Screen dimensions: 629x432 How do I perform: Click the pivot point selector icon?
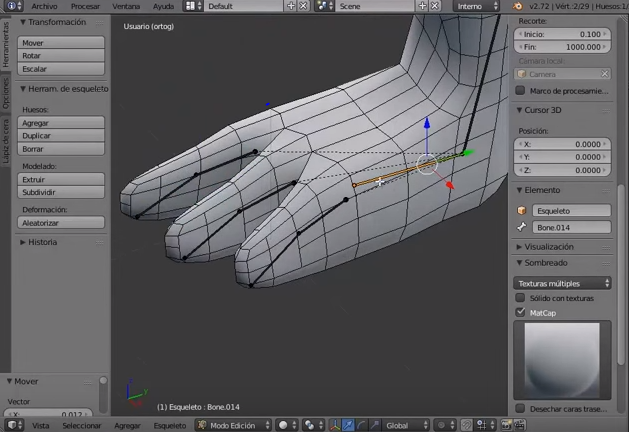tap(311, 425)
